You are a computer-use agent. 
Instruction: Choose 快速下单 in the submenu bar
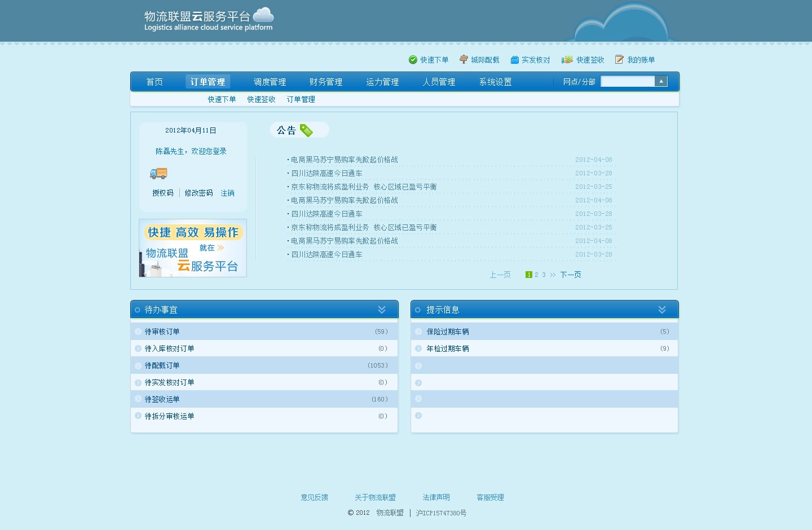click(x=222, y=99)
